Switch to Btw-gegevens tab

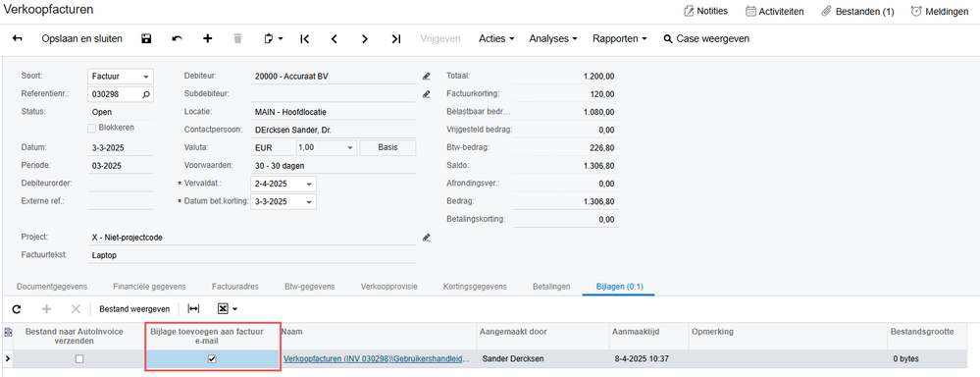coord(309,287)
